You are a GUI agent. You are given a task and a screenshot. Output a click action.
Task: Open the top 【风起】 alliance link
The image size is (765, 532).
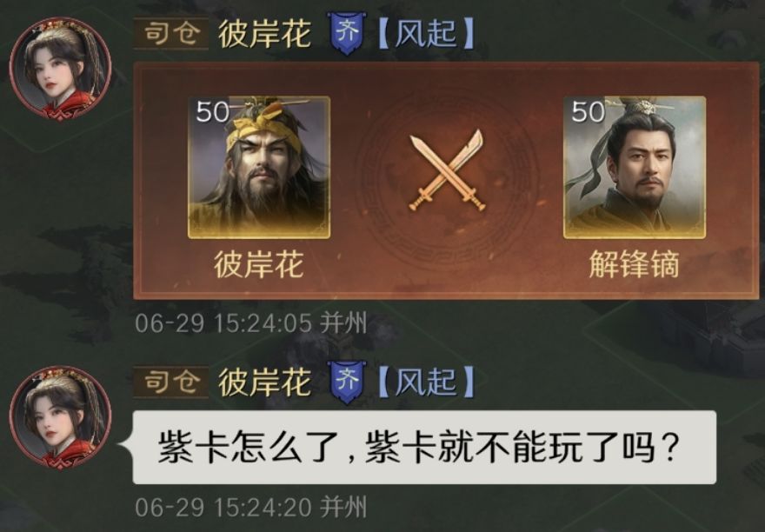(x=426, y=34)
